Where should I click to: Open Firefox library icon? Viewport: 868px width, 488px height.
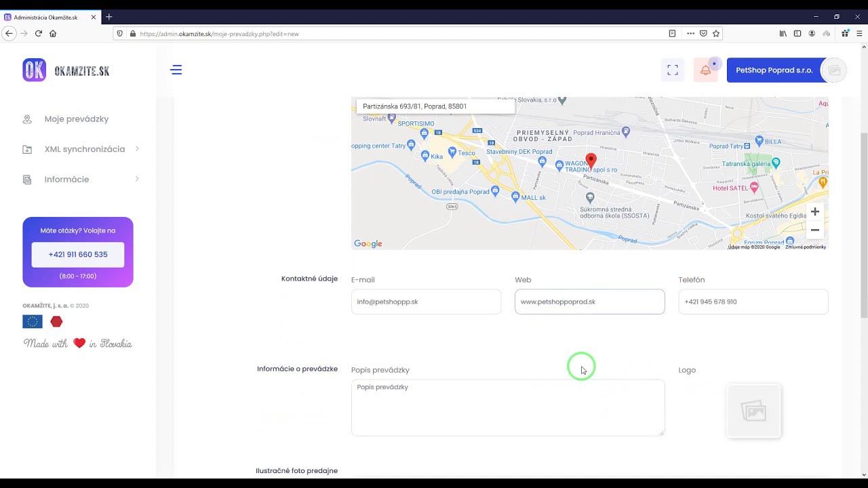tap(783, 33)
